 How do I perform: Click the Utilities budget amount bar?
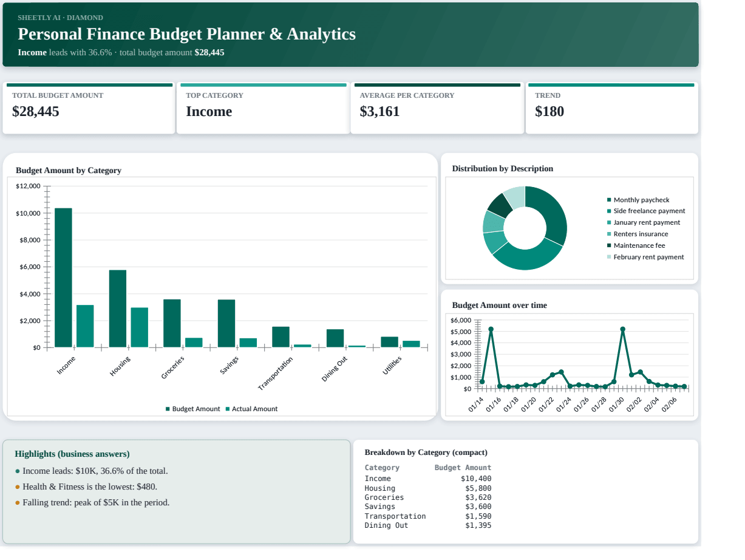[x=389, y=342]
